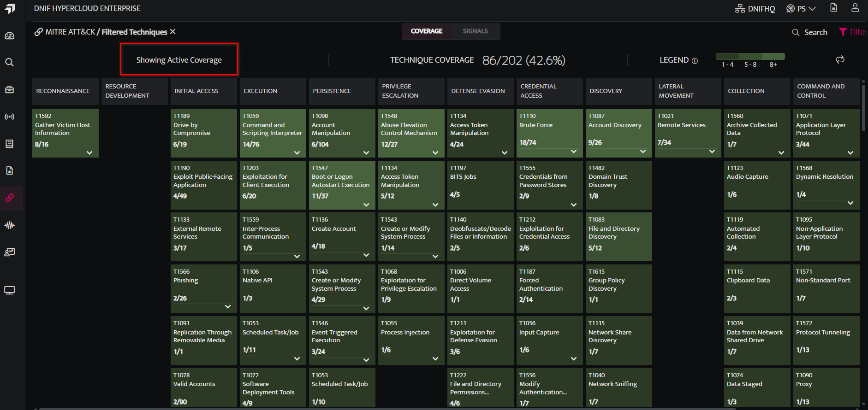The width and height of the screenshot is (868, 410).
Task: Click the 8+ legend color swatch
Action: (x=773, y=56)
